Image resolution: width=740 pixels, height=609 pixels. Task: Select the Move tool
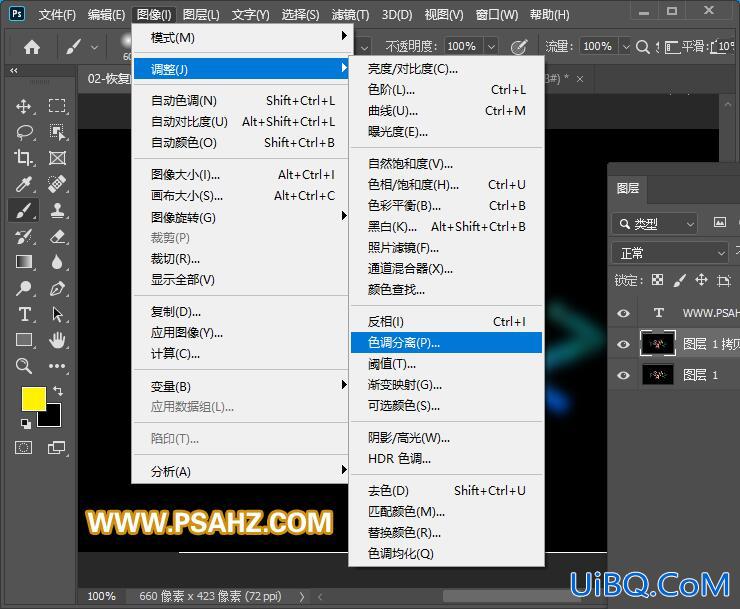tap(24, 106)
